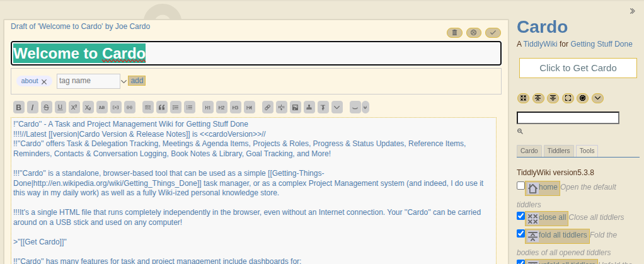Apply Heading 1 style
Screen dimensions: 644x264
[208, 108]
